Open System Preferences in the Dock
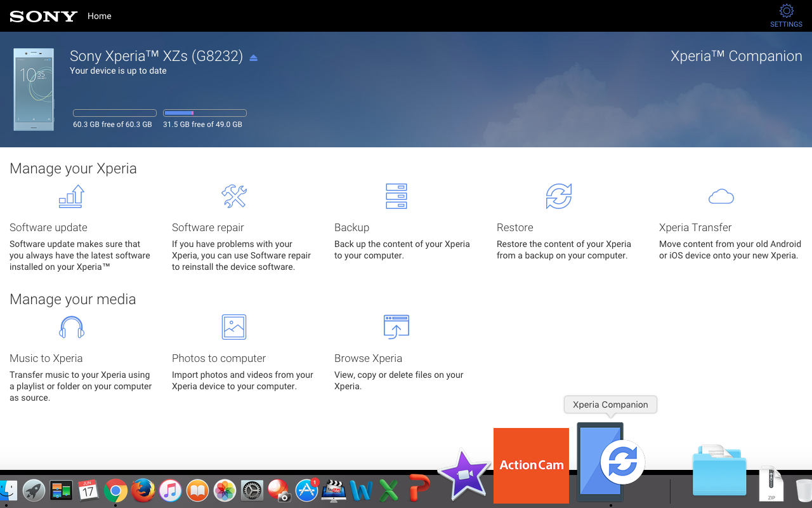Viewport: 812px width, 508px height. point(252,490)
